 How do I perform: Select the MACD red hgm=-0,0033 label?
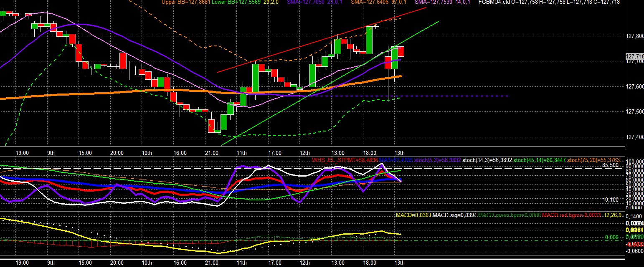(572, 215)
